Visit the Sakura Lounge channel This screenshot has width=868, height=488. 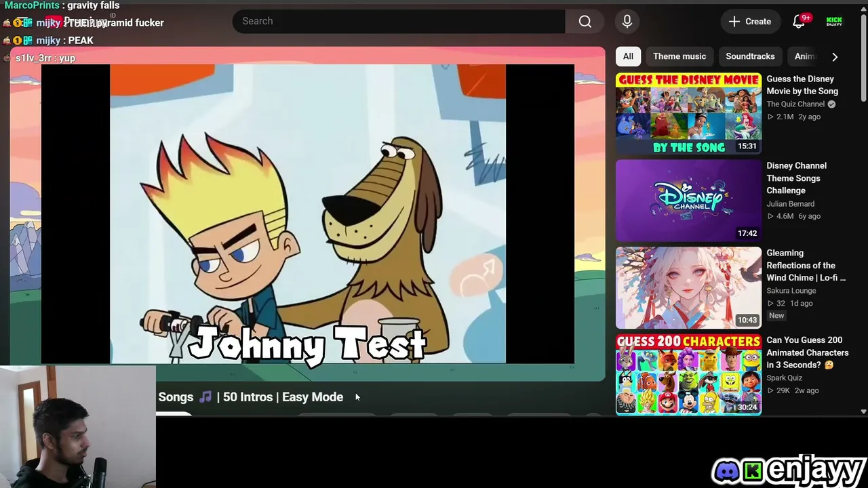pos(791,291)
